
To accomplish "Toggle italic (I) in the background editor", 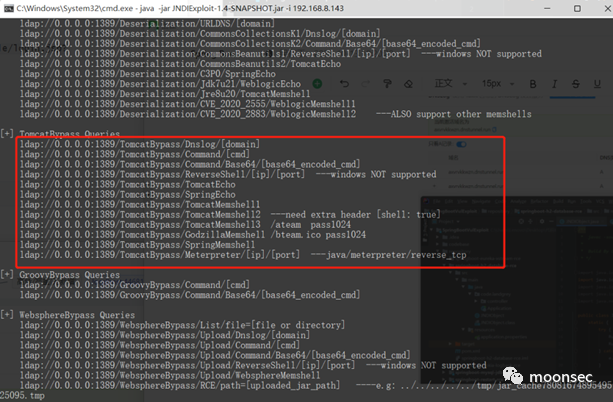I will coord(554,84).
